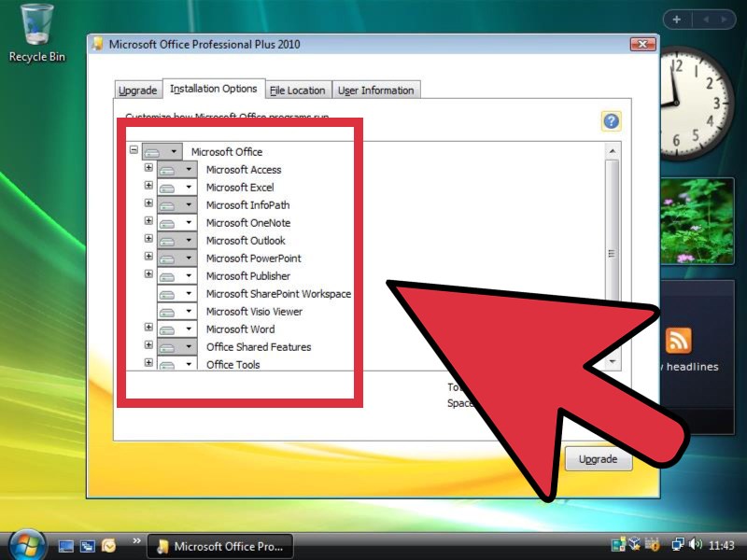The height and width of the screenshot is (560, 747).
Task: Select the Microsoft Office root label
Action: [x=227, y=152]
